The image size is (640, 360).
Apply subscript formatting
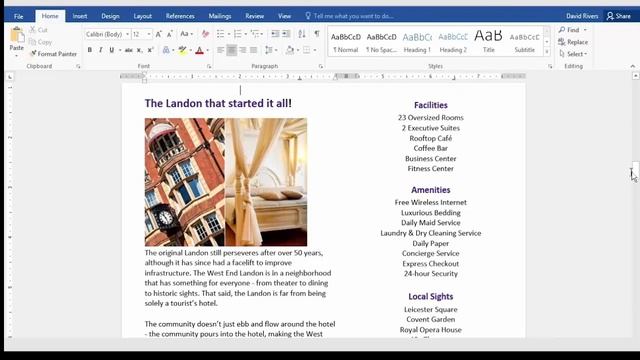tap(140, 50)
